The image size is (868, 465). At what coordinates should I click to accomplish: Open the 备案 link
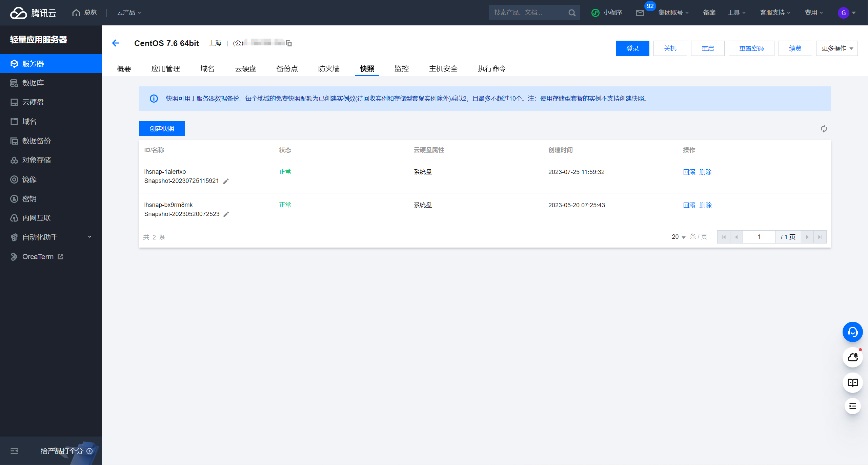(709, 13)
